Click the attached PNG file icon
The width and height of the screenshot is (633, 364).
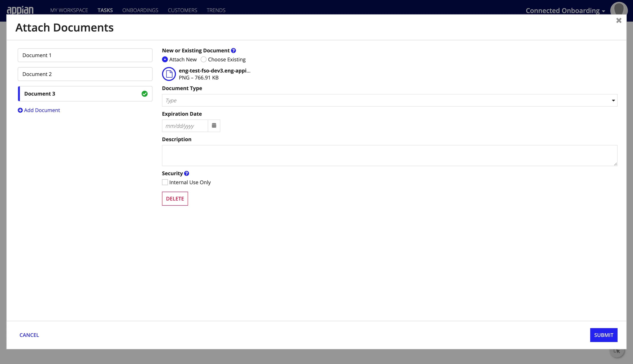point(169,74)
